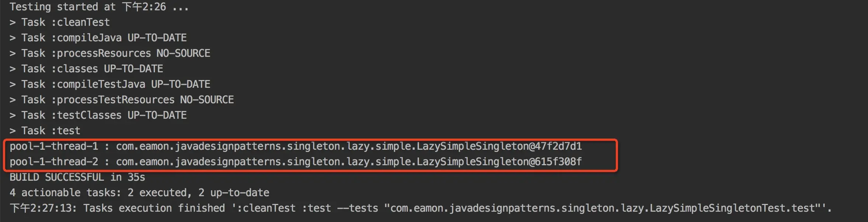Click the '4 actionable tasks' summary line
The width and height of the screenshot is (868, 222).
coord(139,192)
